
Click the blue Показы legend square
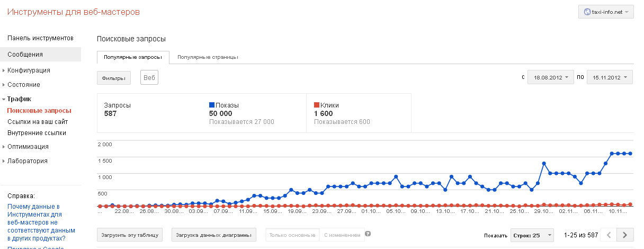pyautogui.click(x=212, y=105)
